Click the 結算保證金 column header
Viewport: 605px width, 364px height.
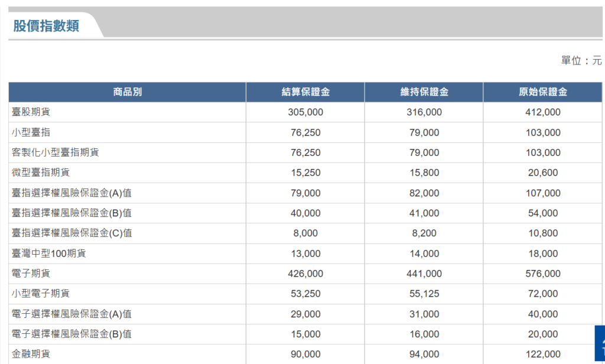coord(305,92)
